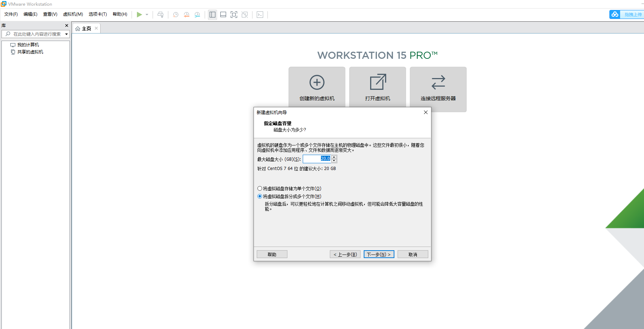Click the Revert Snapshot icon

tap(186, 14)
